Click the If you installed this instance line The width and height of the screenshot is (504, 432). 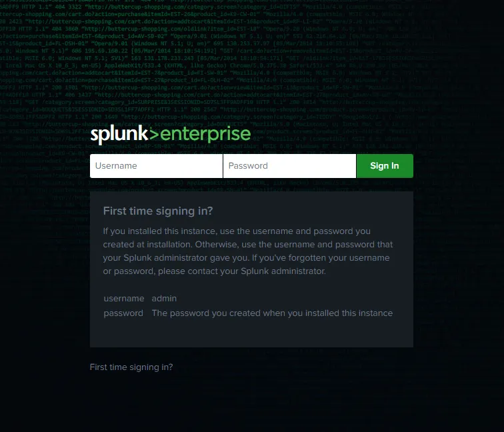[237, 231]
